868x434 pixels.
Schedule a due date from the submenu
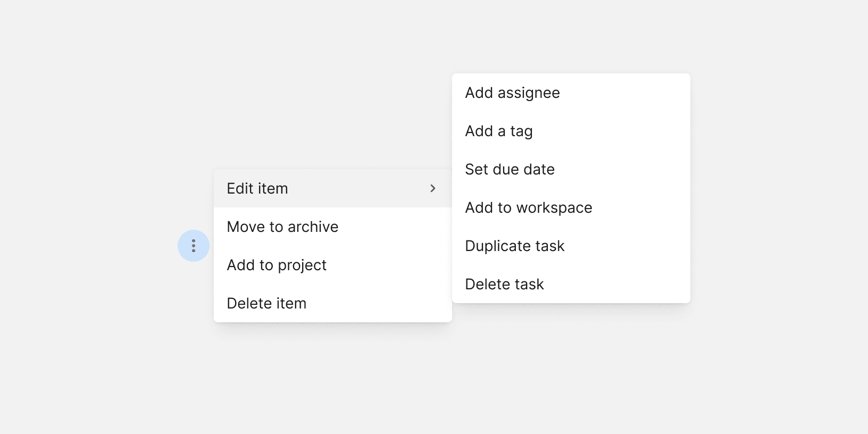point(510,169)
